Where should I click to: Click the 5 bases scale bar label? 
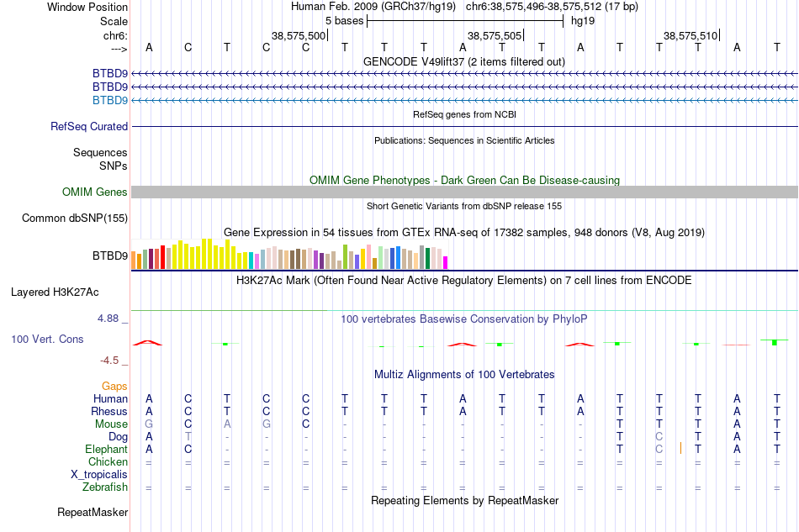[x=345, y=21]
